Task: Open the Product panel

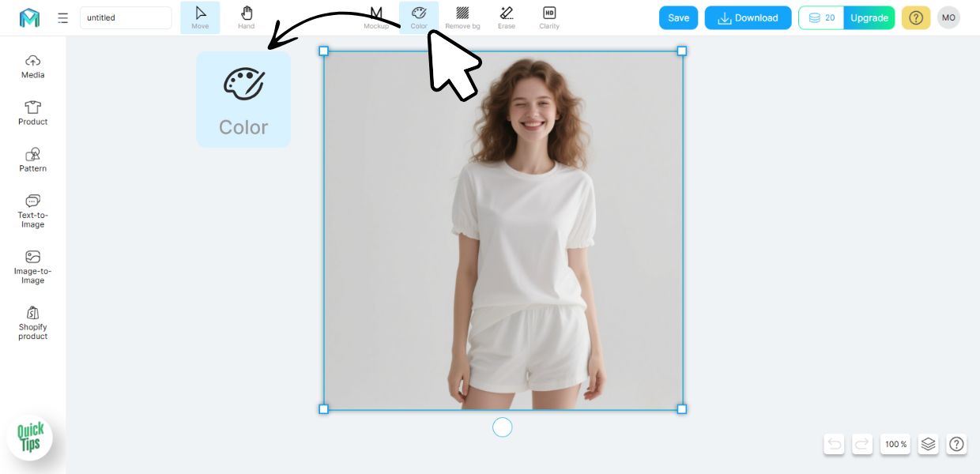Action: click(33, 113)
